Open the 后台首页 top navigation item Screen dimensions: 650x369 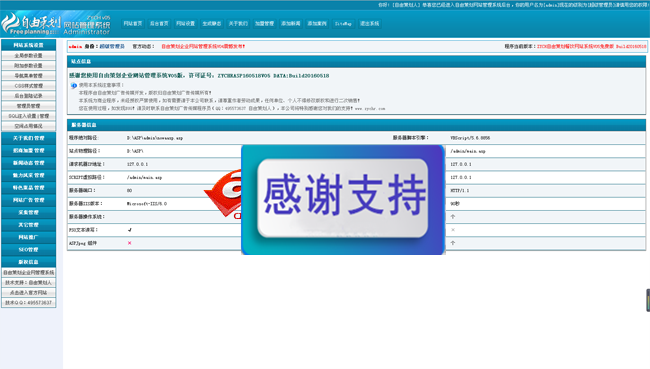click(x=159, y=24)
